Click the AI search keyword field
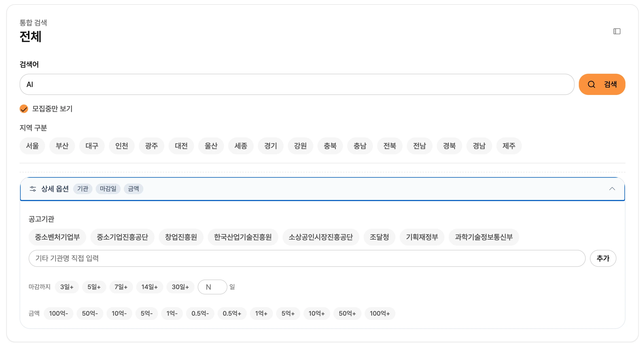The image size is (644, 348). 297,84
